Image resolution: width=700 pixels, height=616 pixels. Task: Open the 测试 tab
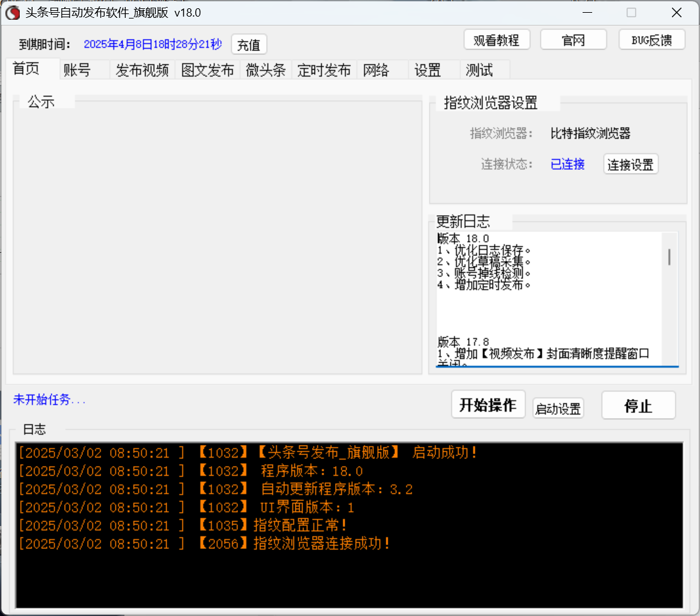click(486, 70)
